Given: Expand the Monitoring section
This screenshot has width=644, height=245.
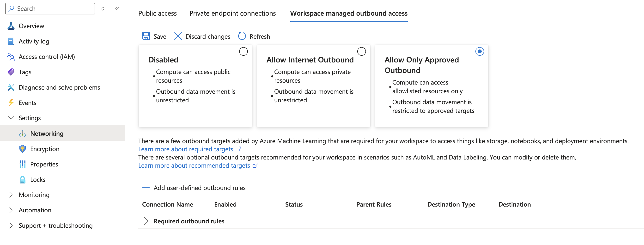Looking at the screenshot, I should pyautogui.click(x=11, y=195).
